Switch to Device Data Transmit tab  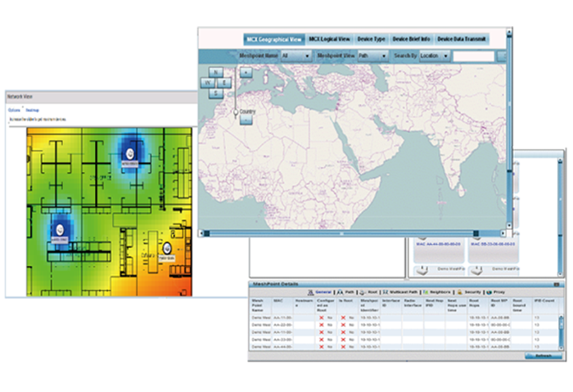click(462, 39)
